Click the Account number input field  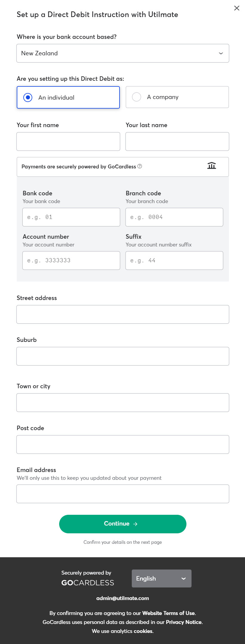(x=71, y=261)
